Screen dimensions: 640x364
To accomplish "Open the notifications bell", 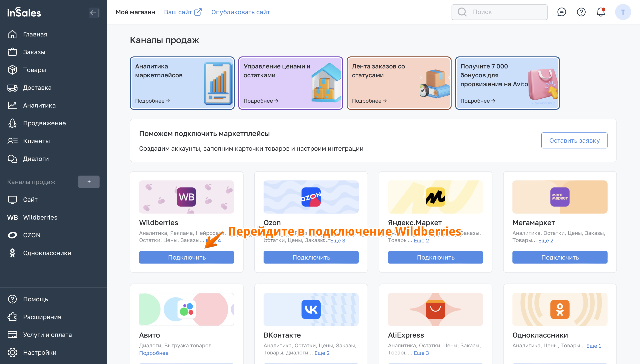I will 600,12.
